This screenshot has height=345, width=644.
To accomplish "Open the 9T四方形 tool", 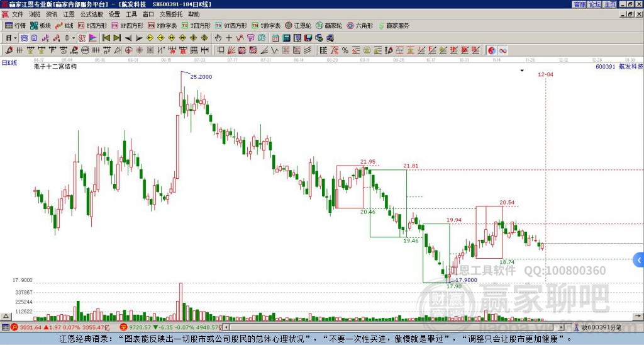I will (231, 25).
